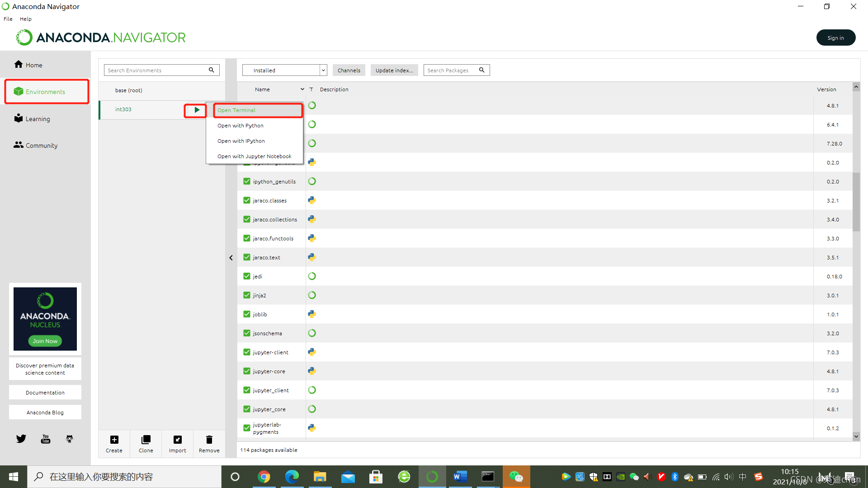The height and width of the screenshot is (488, 868).
Task: Uncheck the jedi package checkbox
Action: tap(247, 276)
